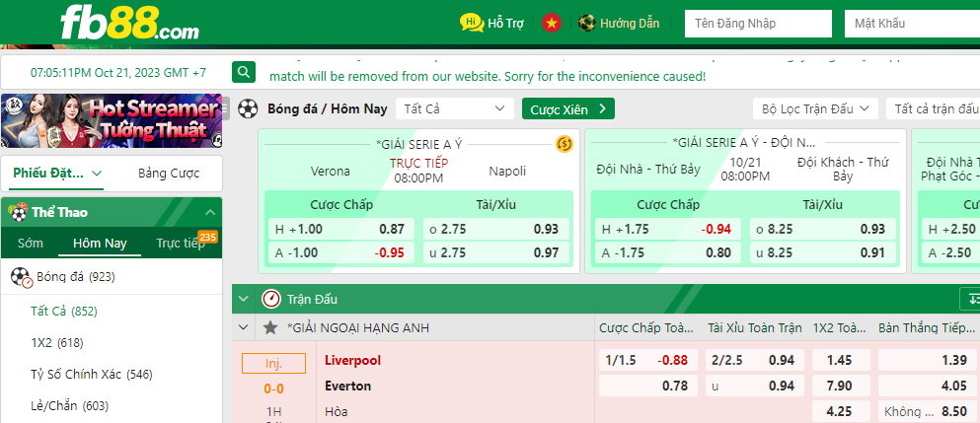Click the Cược Chấp Toàn Trận column header
This screenshot has width=980, height=423.
(646, 327)
